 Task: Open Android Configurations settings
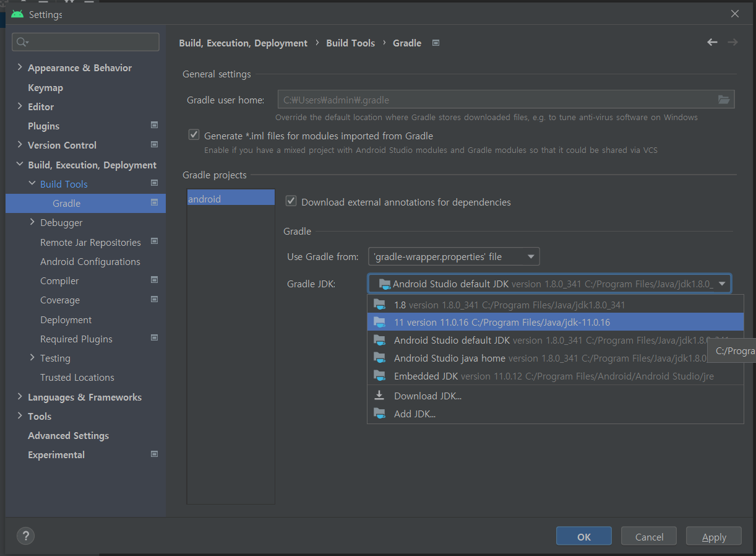point(90,261)
